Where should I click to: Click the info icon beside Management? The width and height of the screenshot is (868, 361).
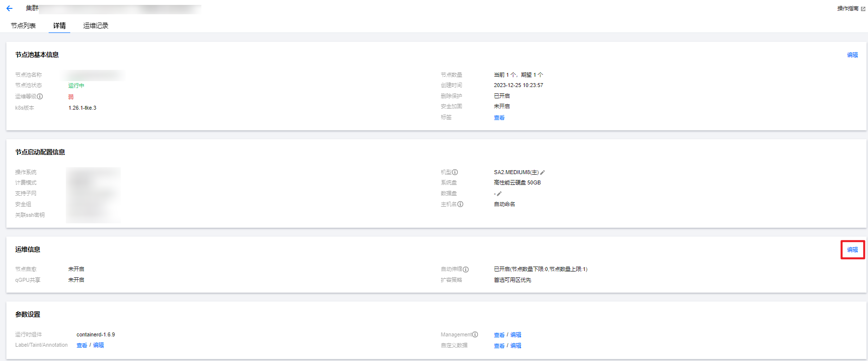tap(475, 334)
